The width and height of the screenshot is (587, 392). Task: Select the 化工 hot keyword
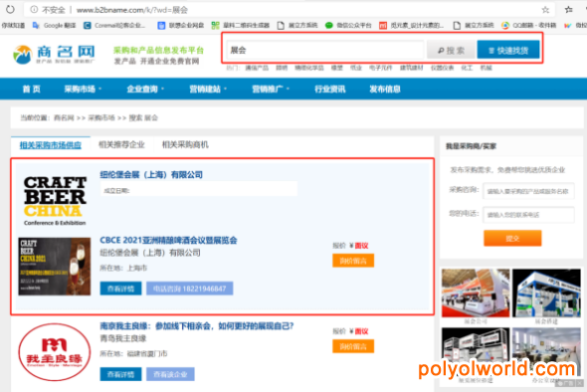pos(467,68)
